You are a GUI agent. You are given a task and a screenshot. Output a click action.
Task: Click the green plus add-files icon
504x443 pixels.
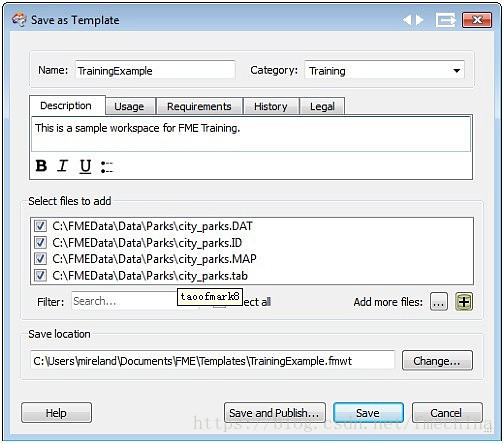pos(464,302)
